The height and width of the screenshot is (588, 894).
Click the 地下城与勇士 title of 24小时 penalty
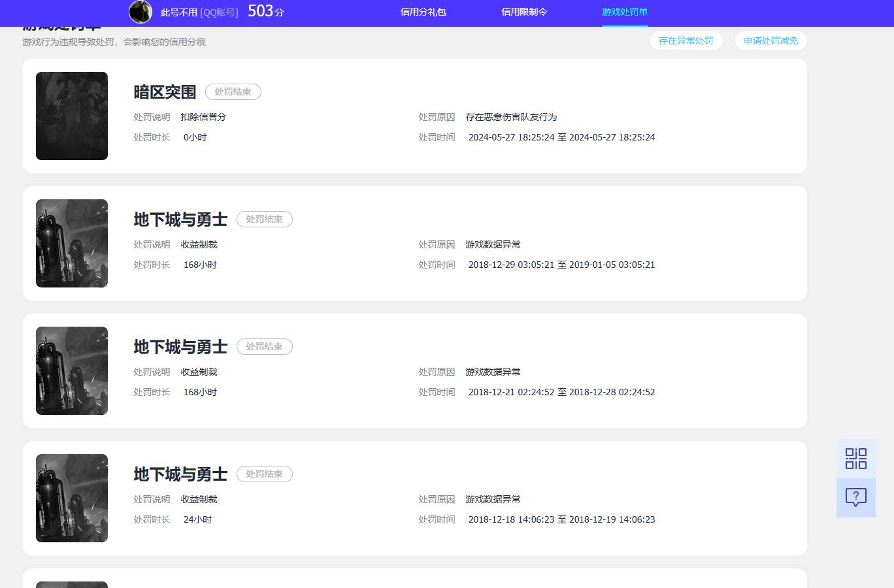180,474
